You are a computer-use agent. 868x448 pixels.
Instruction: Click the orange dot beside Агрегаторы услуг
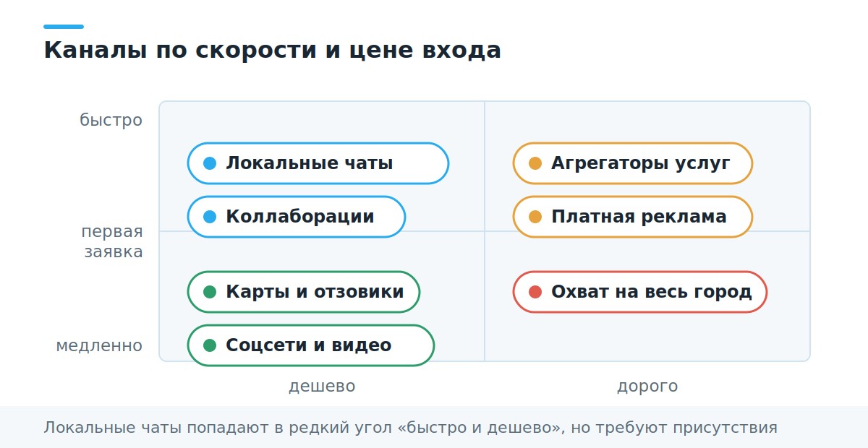[535, 163]
